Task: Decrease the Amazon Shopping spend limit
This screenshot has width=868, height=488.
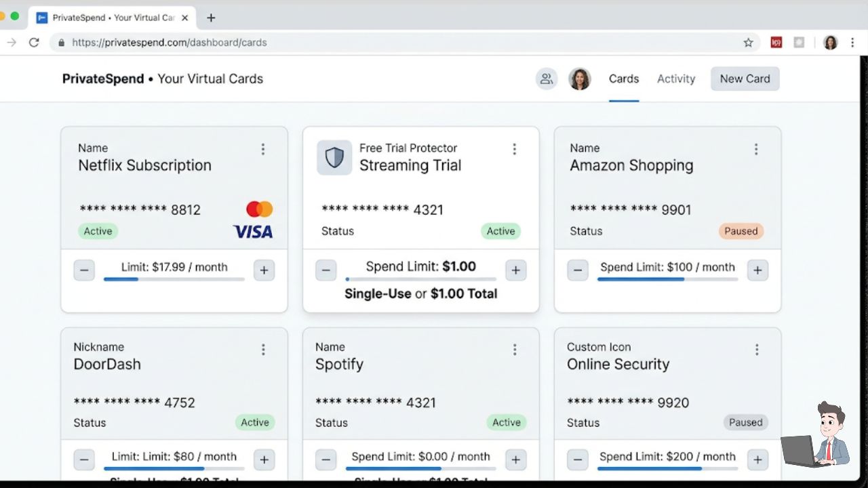Action: coord(578,270)
